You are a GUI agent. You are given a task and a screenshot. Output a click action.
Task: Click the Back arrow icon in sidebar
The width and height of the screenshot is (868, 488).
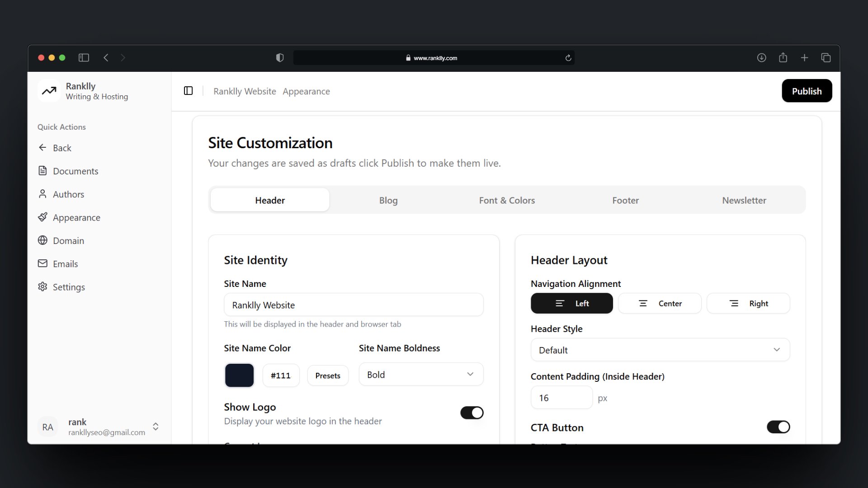point(42,148)
